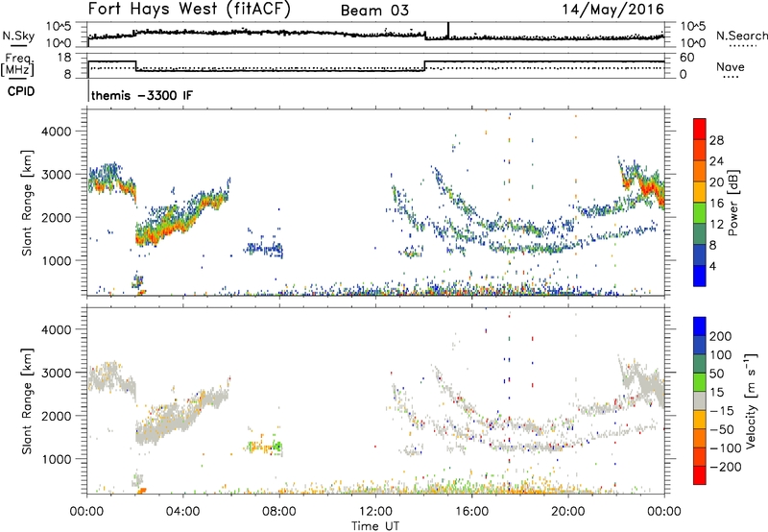The width and height of the screenshot is (768, 532).
Task: Pick the yellow segment of the Power colorbar
Action: click(x=700, y=191)
